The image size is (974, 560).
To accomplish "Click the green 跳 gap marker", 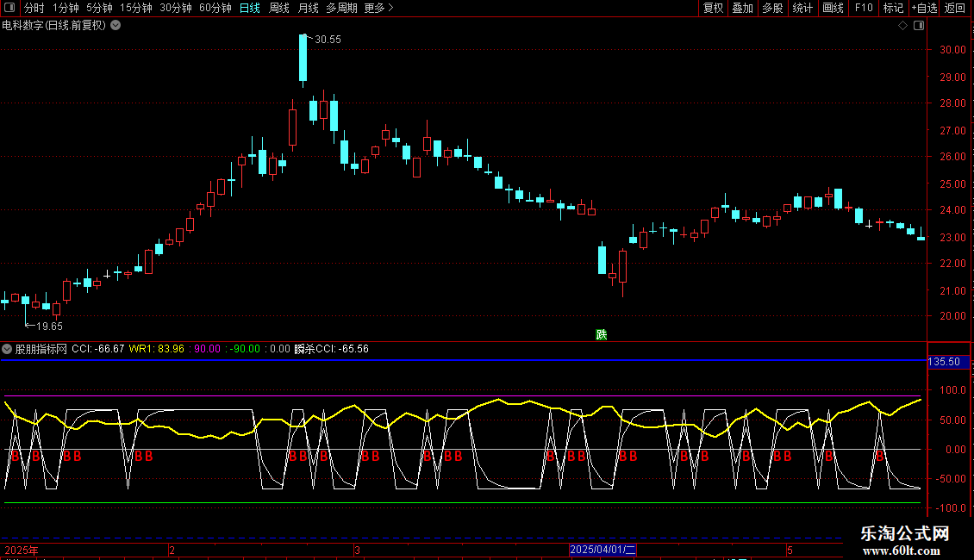I will coord(601,334).
